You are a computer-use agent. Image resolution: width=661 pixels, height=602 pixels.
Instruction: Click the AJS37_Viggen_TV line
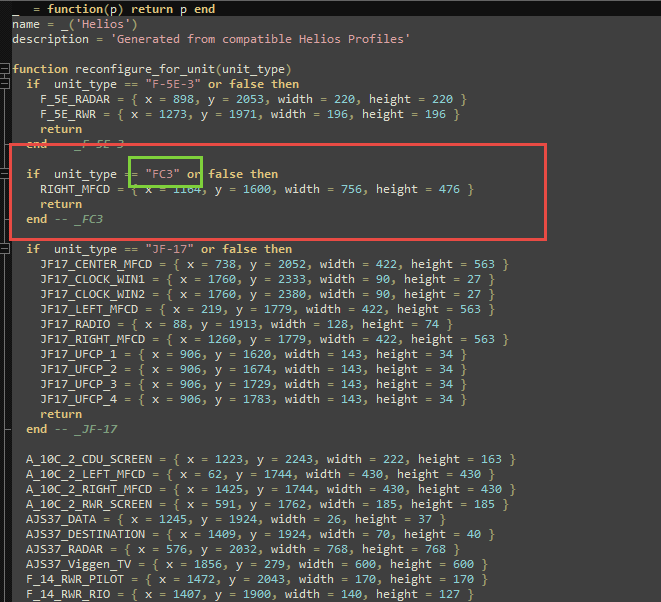[257, 564]
